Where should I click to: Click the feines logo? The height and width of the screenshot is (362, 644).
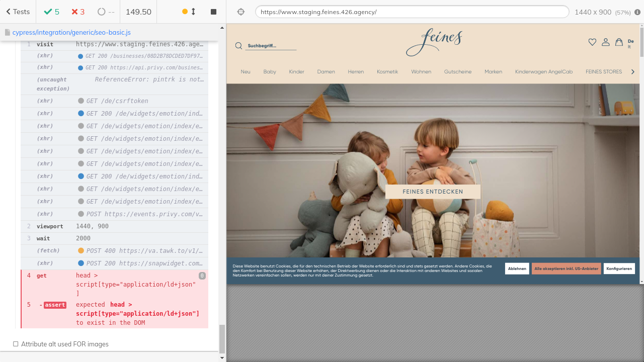click(434, 42)
